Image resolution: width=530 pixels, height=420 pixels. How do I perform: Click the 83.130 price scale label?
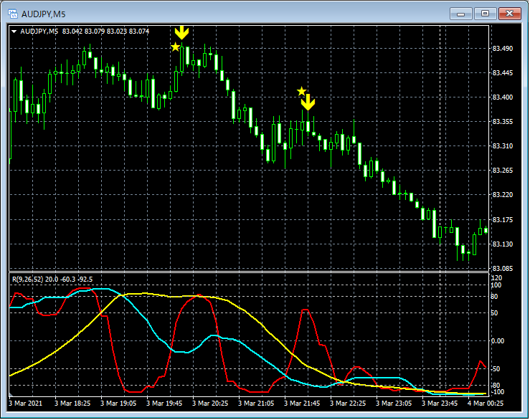pyautogui.click(x=502, y=244)
